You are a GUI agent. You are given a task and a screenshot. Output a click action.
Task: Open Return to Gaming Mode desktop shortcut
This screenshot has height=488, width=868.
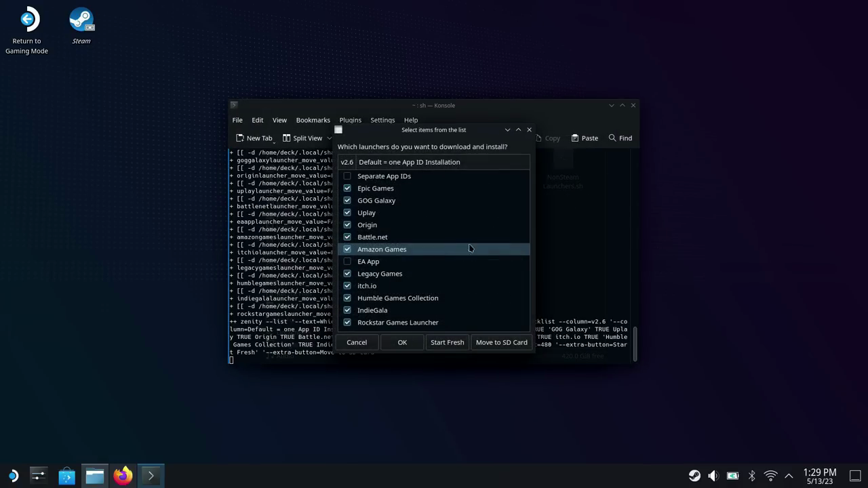(26, 31)
